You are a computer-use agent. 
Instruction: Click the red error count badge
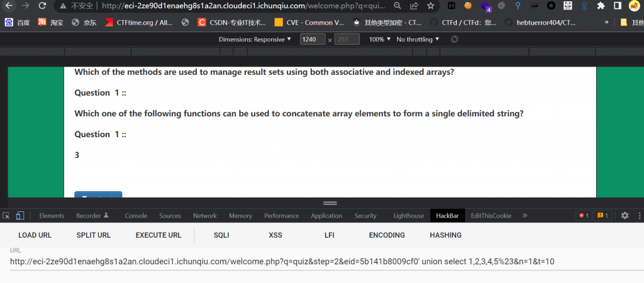[583, 216]
